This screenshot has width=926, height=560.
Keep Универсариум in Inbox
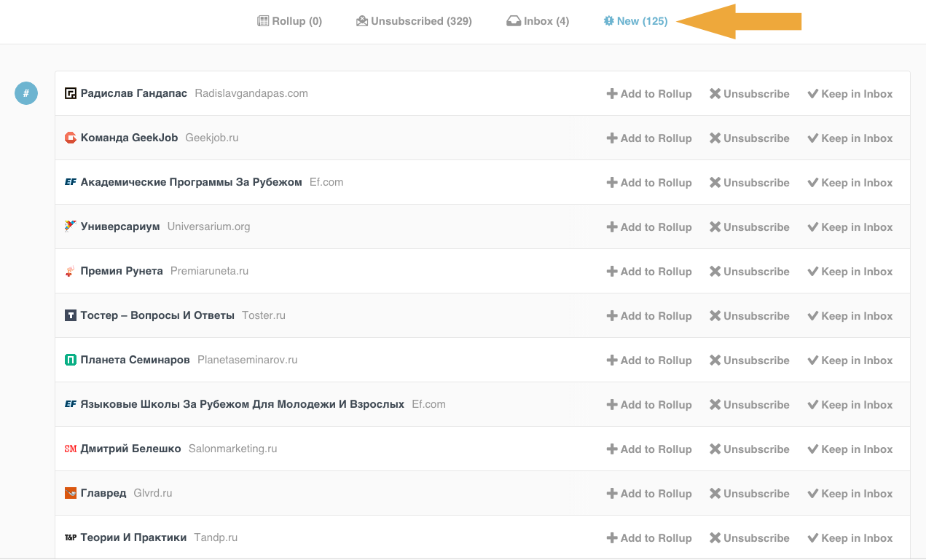[x=850, y=227]
